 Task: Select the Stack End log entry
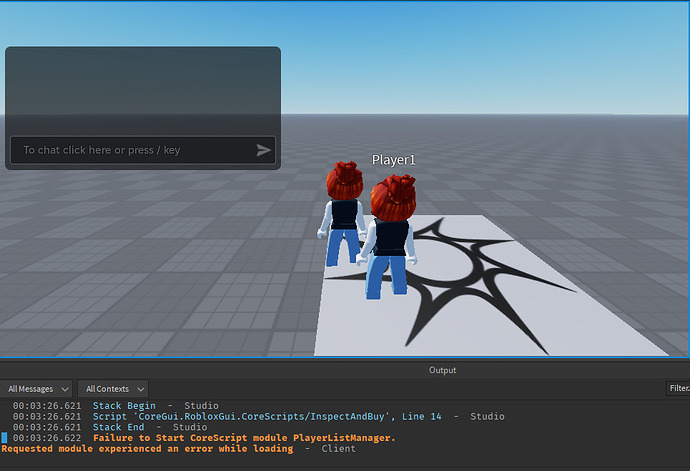coord(110,427)
